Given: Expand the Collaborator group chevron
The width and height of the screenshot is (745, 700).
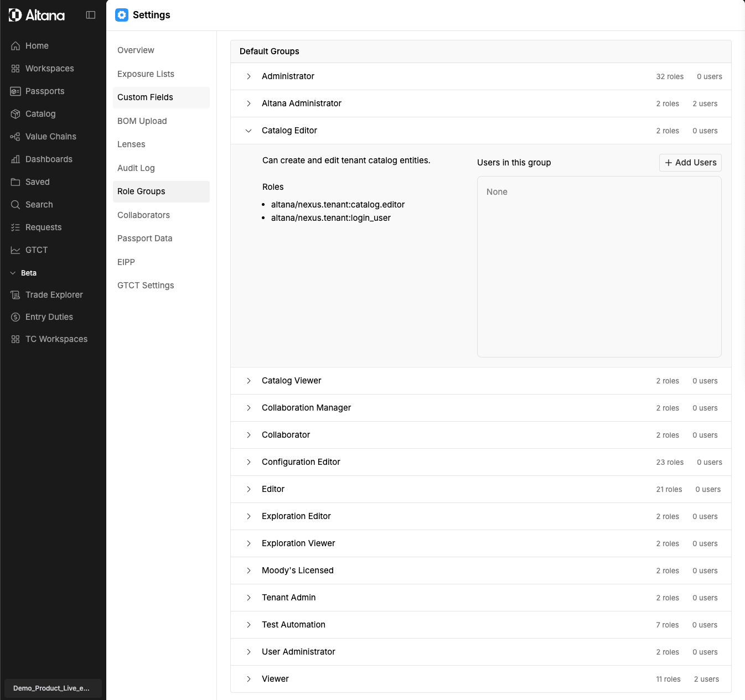Looking at the screenshot, I should (x=249, y=435).
